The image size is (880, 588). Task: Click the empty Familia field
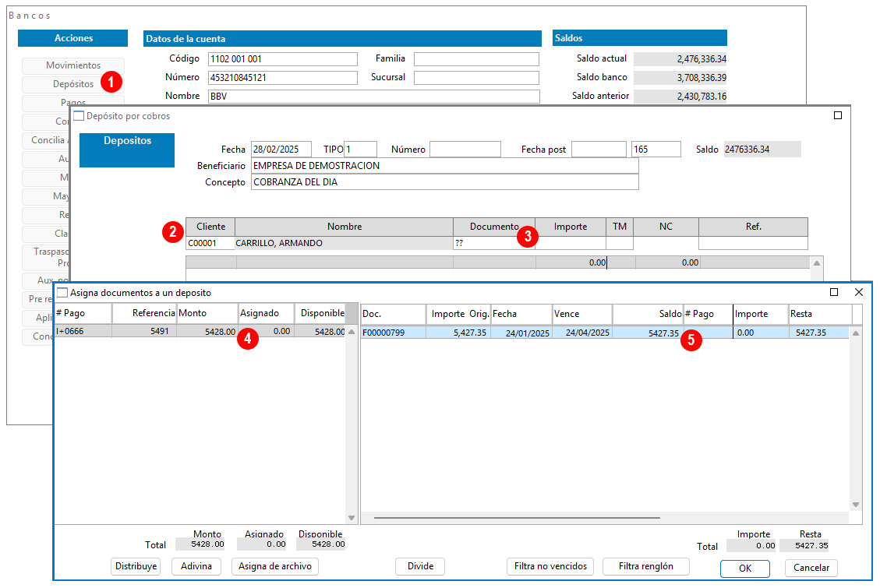[476, 59]
